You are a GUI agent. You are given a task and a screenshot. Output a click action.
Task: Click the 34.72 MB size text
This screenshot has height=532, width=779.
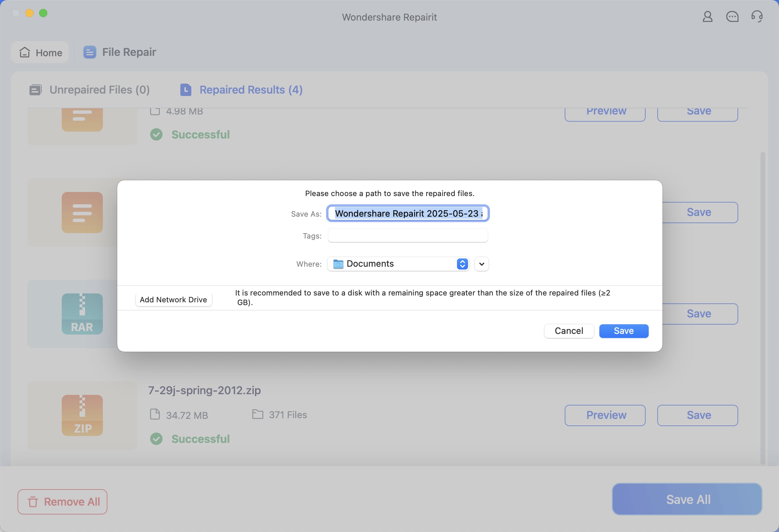point(187,415)
